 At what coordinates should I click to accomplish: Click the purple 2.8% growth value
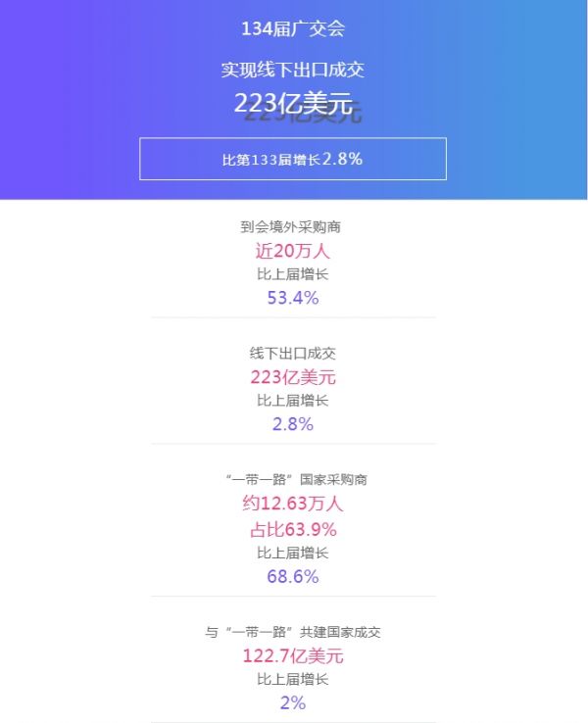coord(293,424)
